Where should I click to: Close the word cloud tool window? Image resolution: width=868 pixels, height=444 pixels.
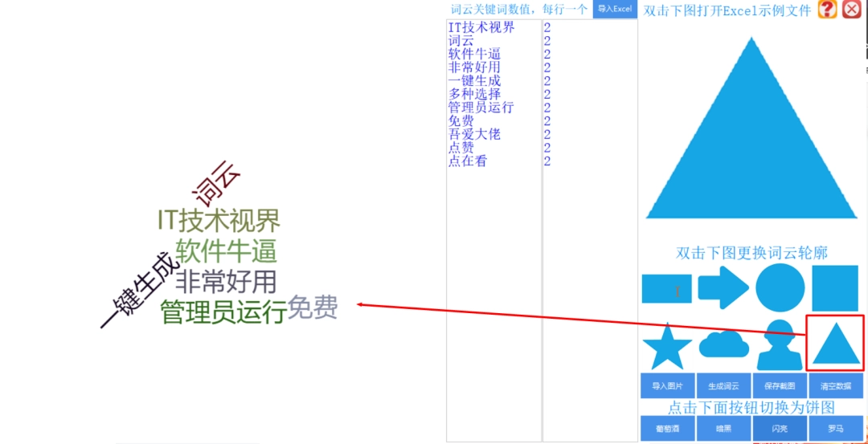[x=852, y=10]
